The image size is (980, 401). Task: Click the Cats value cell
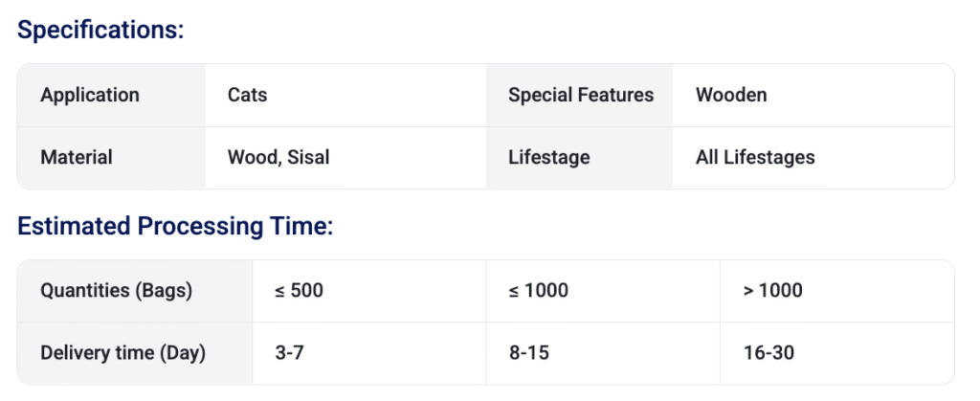(x=247, y=95)
